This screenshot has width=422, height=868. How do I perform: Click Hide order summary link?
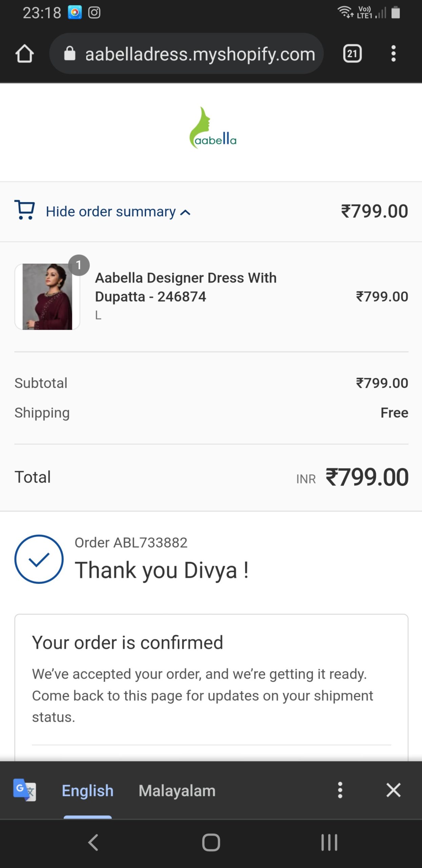click(x=111, y=212)
